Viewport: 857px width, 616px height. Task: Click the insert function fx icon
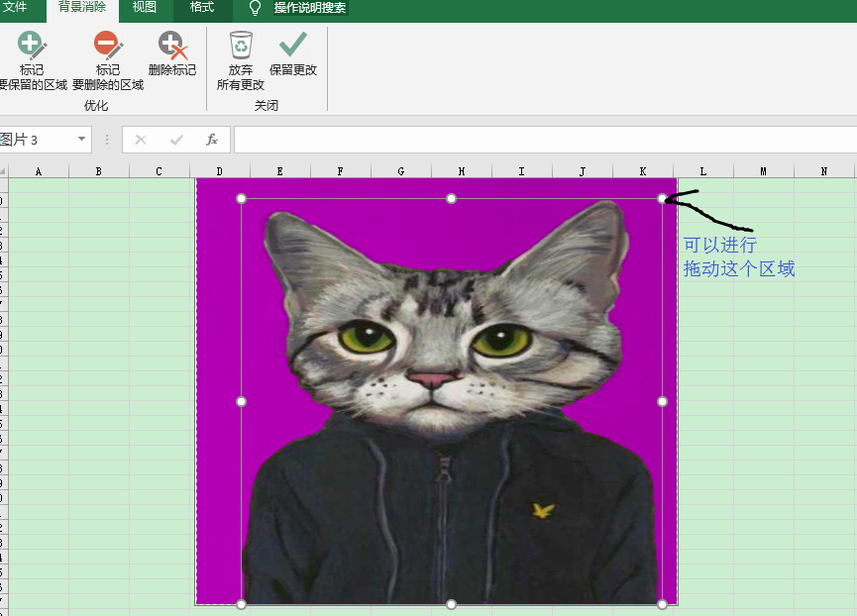coord(212,140)
